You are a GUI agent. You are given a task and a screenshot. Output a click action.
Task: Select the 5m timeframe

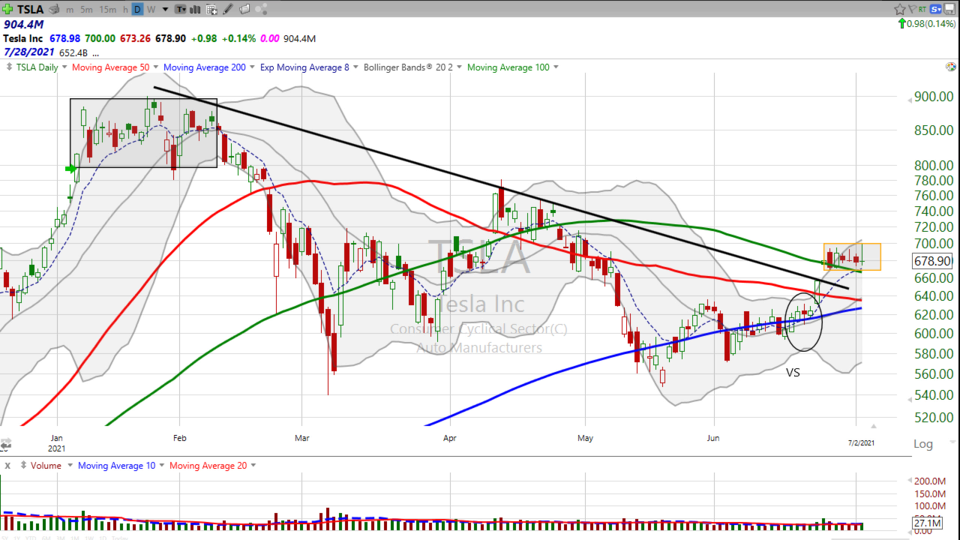(x=86, y=10)
